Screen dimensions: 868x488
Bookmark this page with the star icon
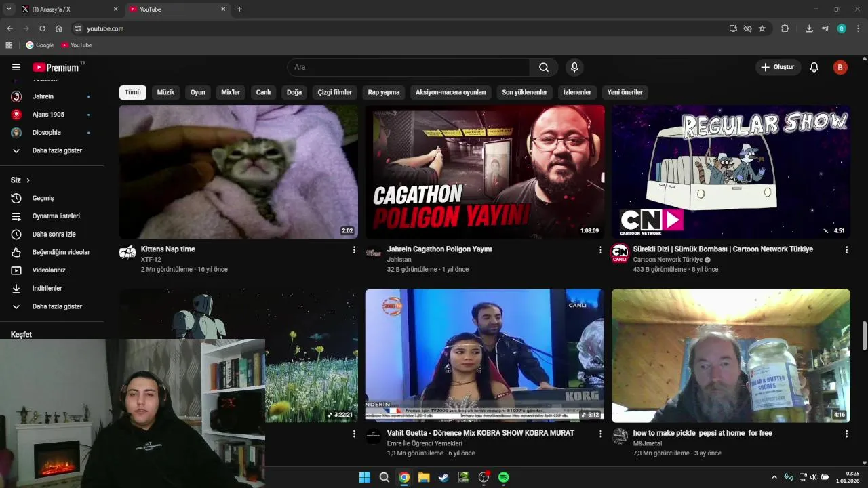pos(762,28)
